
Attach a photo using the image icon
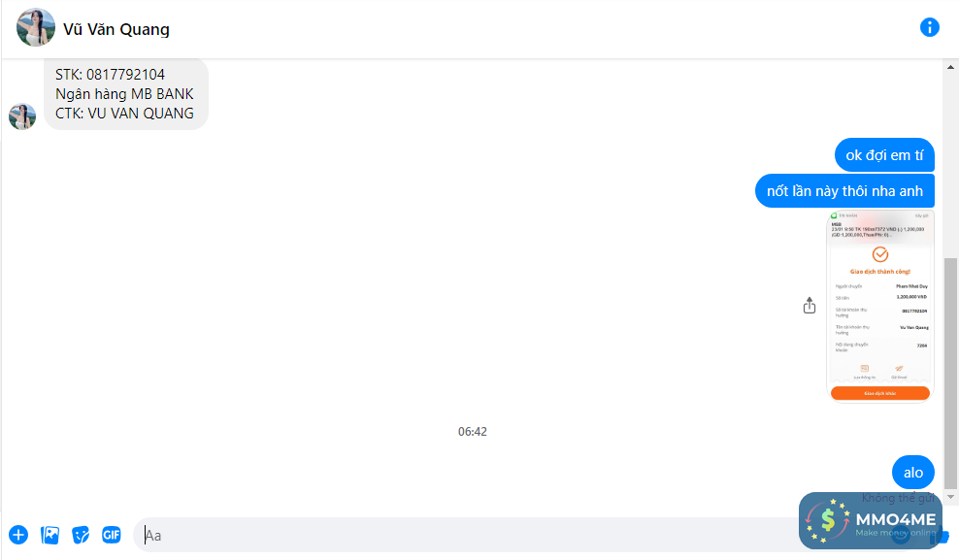coord(50,535)
